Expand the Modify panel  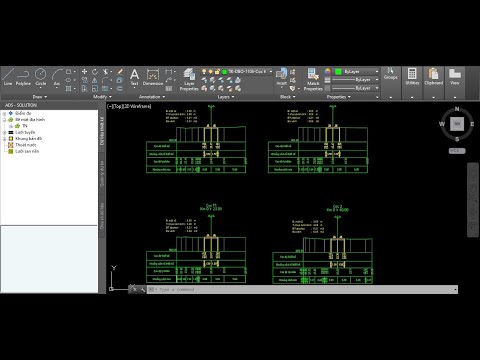(x=102, y=97)
